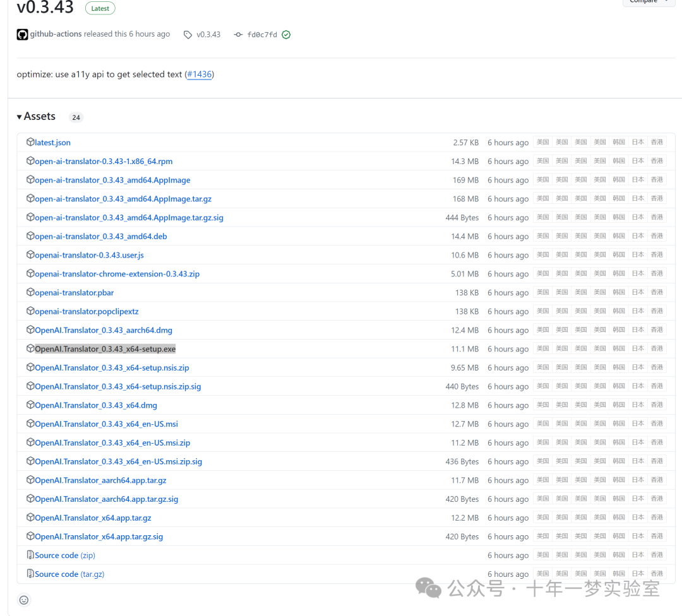Image resolution: width=682 pixels, height=616 pixels.
Task: Click the 2.57 KB size of latest.json
Action: [x=466, y=143]
